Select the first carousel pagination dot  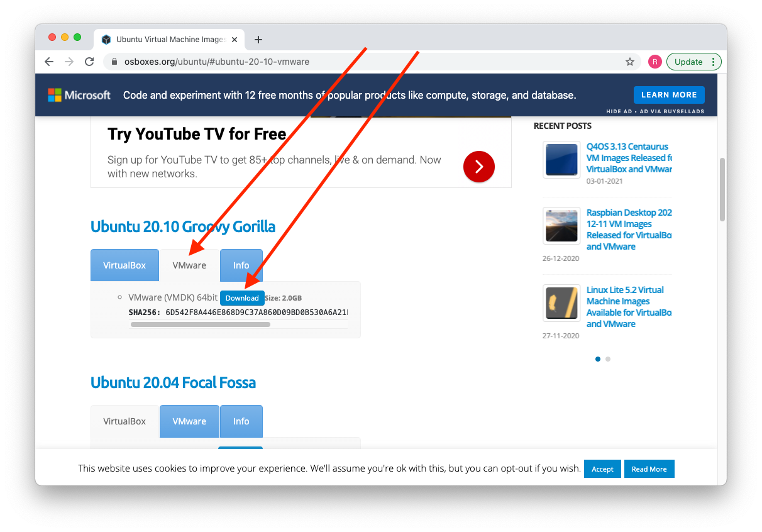point(598,359)
